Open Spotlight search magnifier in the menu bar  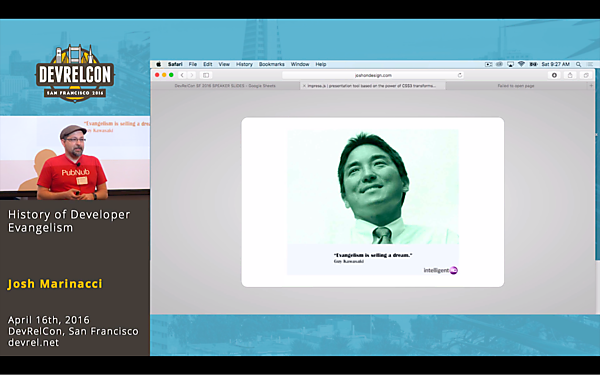(x=579, y=64)
